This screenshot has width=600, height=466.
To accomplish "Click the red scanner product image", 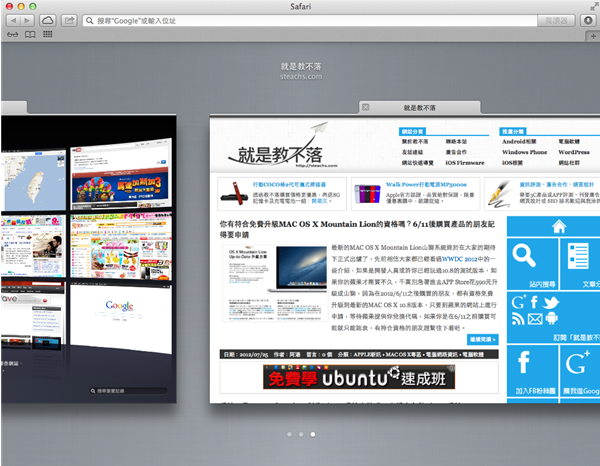I will point(234,194).
